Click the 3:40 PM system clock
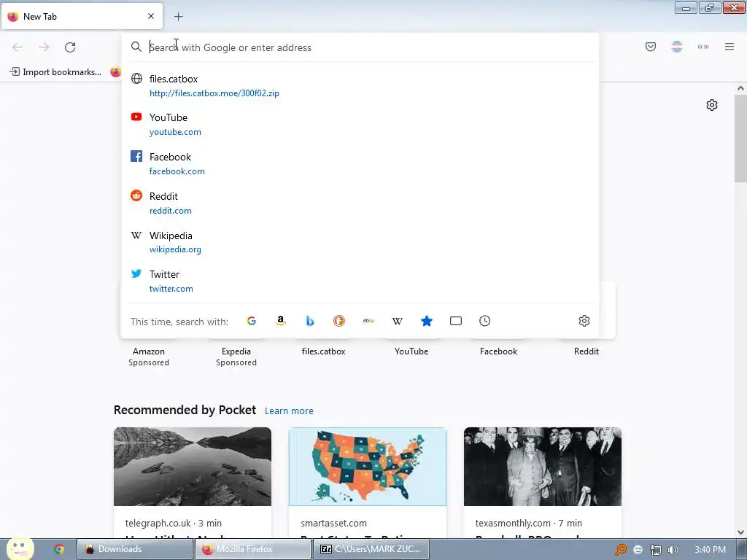Screen dimensions: 747x560 coord(710,550)
